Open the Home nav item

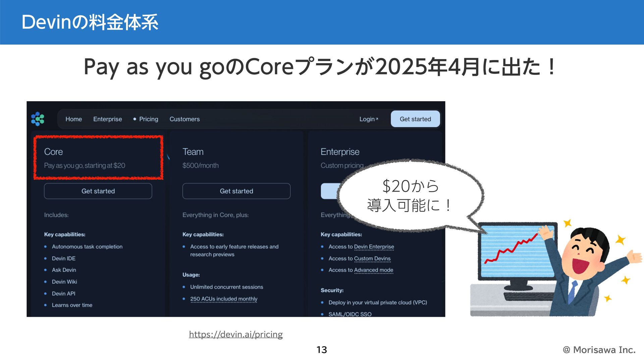(73, 119)
